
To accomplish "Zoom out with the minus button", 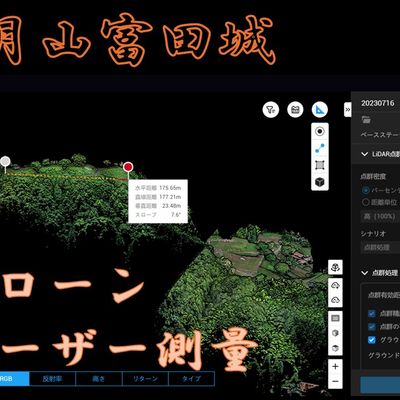I will (x=335, y=381).
